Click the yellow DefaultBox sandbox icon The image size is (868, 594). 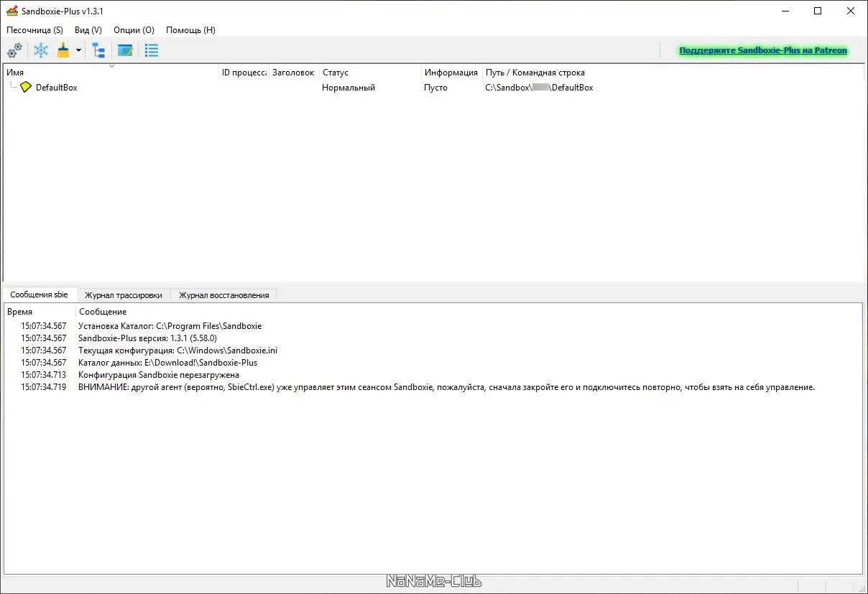point(26,88)
